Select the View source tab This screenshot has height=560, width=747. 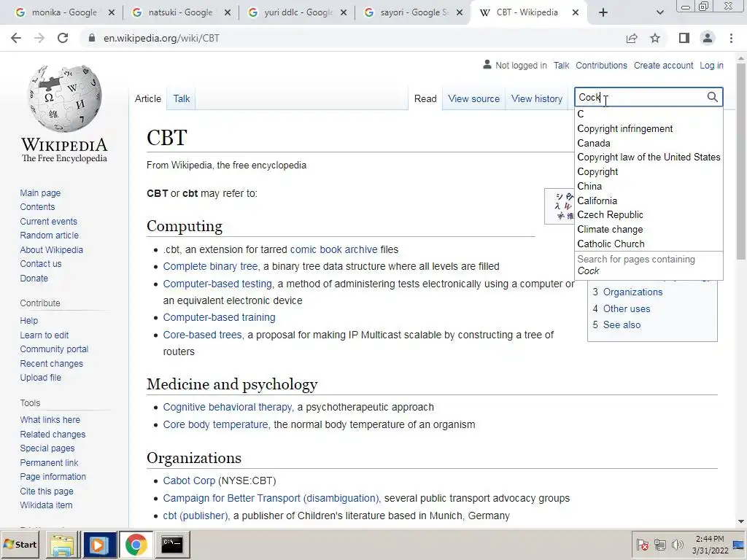pos(473,98)
